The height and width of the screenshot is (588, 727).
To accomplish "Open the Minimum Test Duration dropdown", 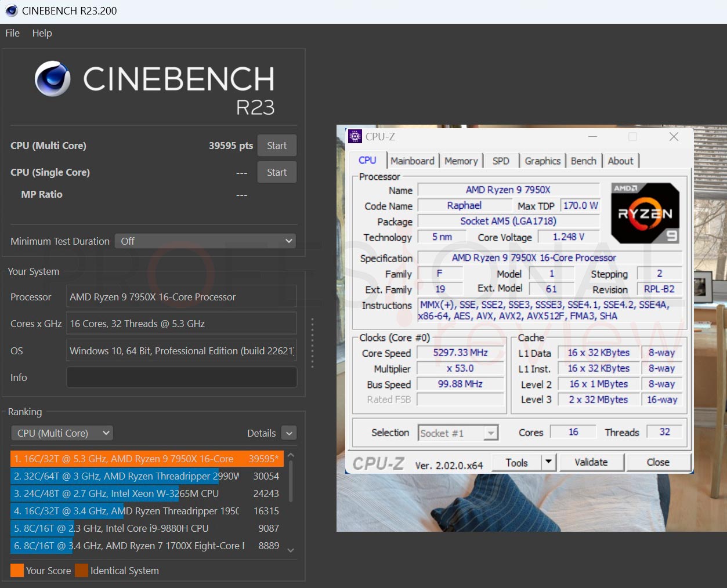I will tap(205, 241).
